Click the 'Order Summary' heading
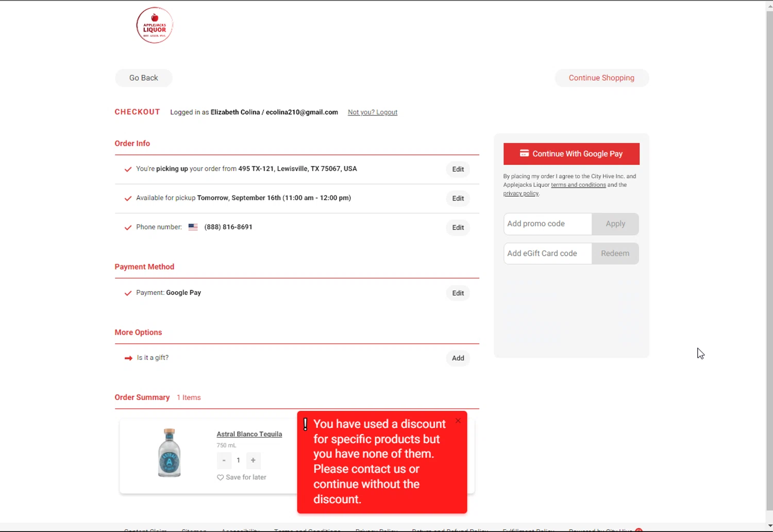Screen dimensions: 773x532 click(x=142, y=397)
